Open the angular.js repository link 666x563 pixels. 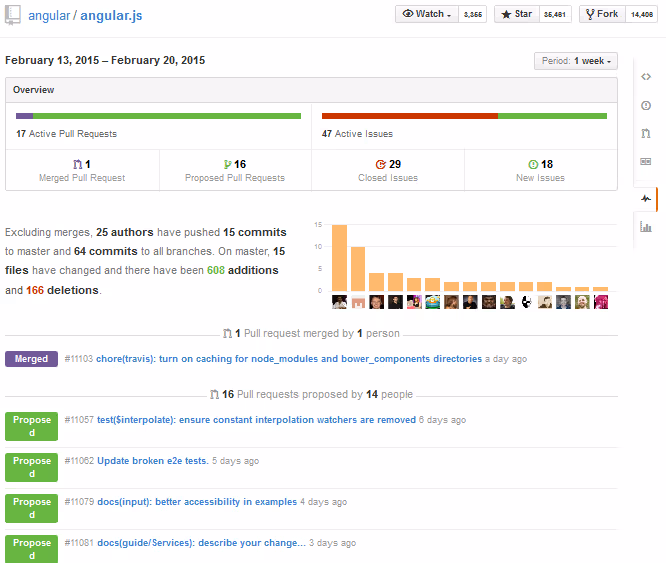(111, 16)
